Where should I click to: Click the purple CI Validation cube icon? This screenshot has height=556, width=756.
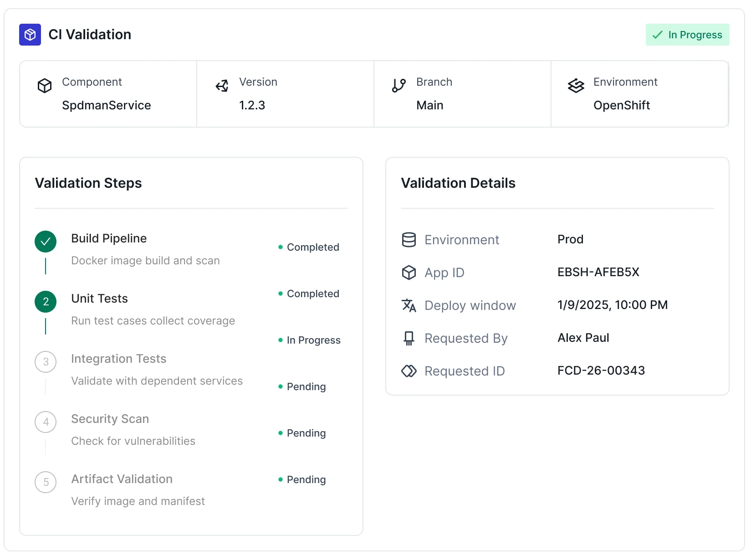(x=30, y=35)
